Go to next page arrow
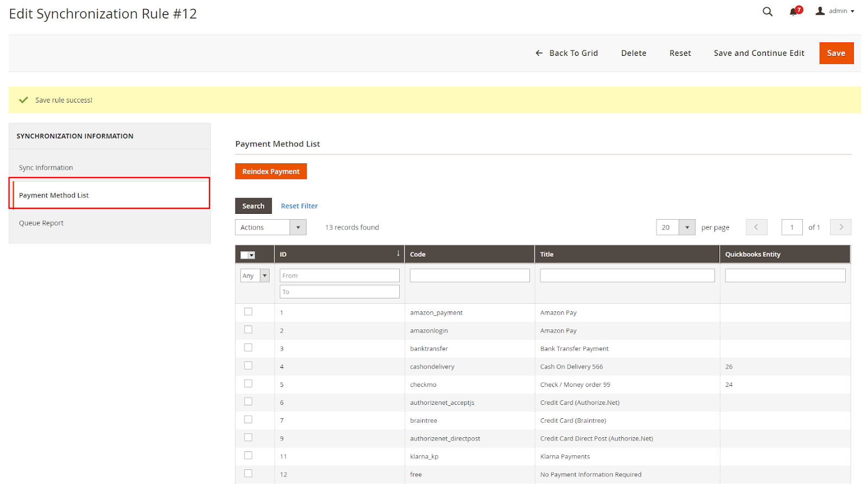The width and height of the screenshot is (868, 484). coord(840,227)
